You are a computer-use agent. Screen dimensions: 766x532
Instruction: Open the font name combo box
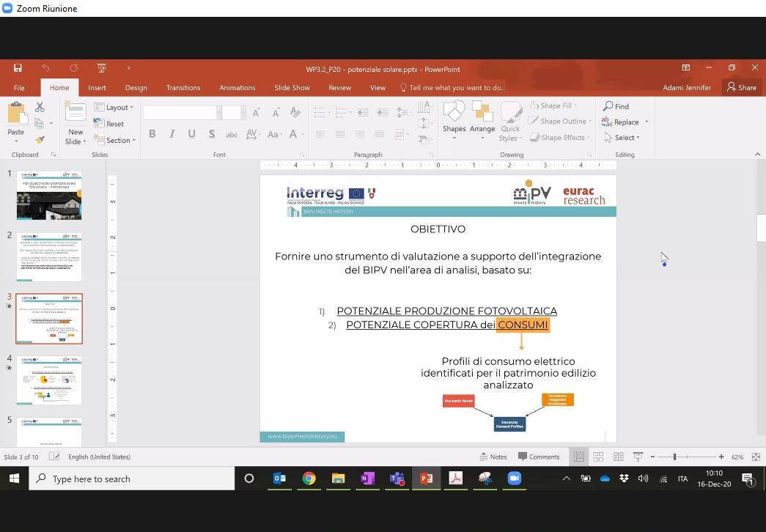(183, 113)
